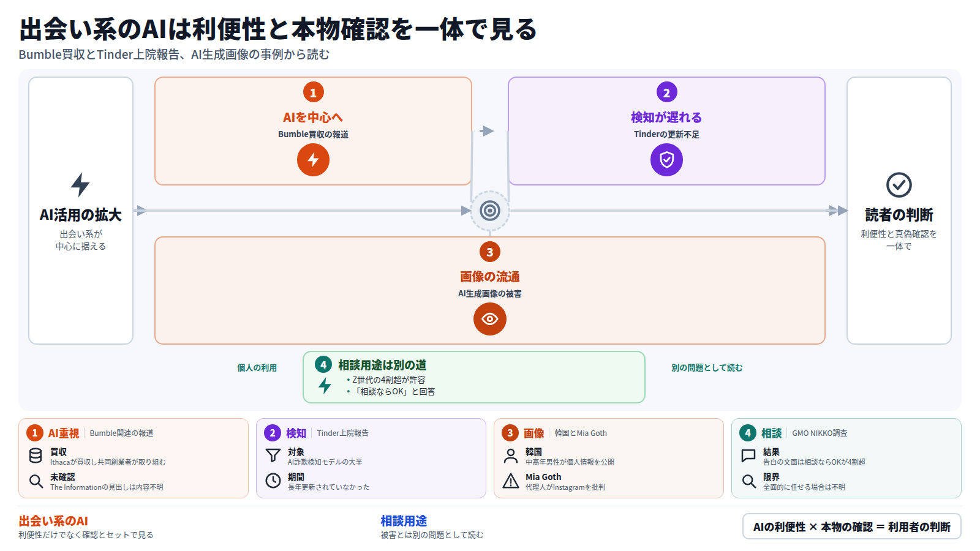This screenshot has height=551, width=980.
Task: Click the 検知 card title
Action: pyautogui.click(x=296, y=433)
